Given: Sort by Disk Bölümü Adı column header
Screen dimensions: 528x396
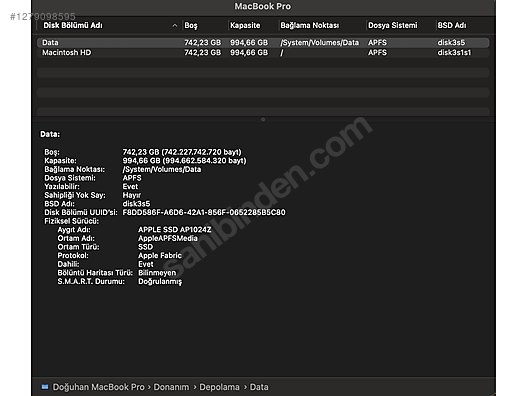Looking at the screenshot, I should tap(73, 26).
